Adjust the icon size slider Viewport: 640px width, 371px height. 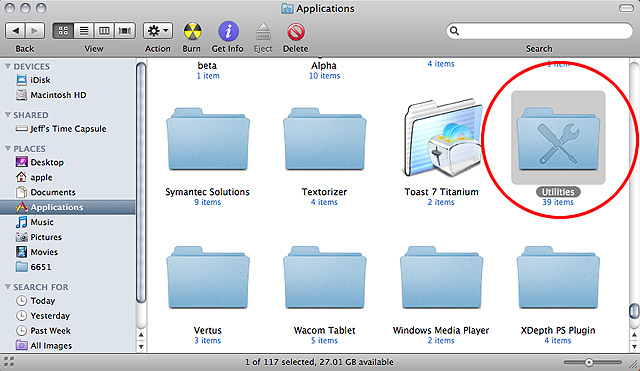pos(589,362)
